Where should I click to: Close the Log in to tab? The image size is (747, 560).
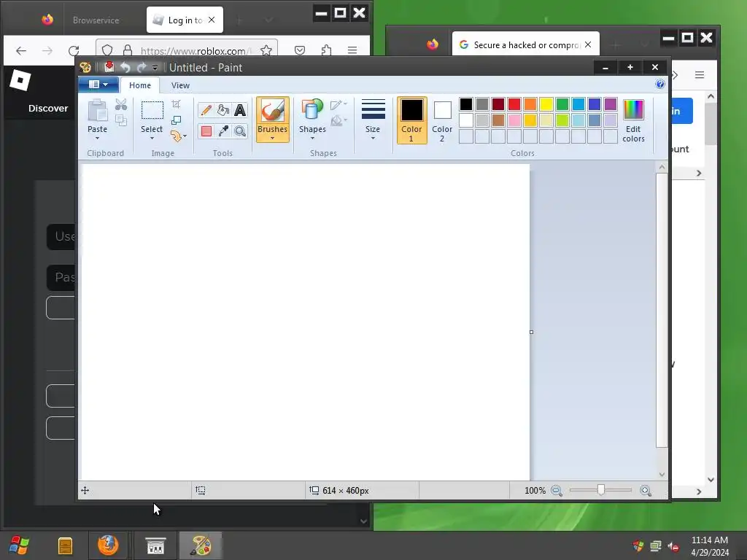212,20
